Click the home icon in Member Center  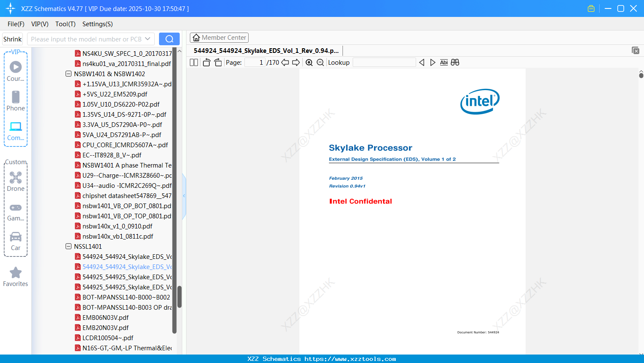tap(196, 38)
